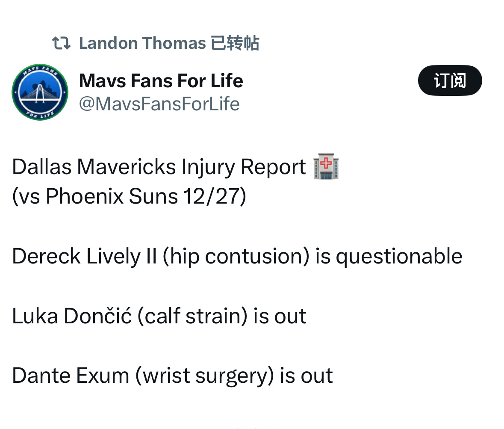Click the word questionable
This screenshot has height=429, width=504.
(399, 257)
